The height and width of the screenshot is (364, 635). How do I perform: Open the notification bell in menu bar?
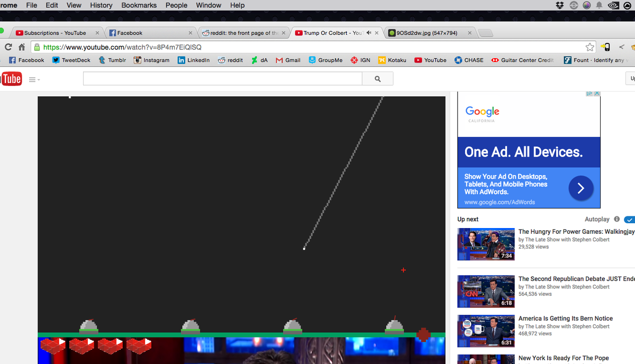pos(600,5)
